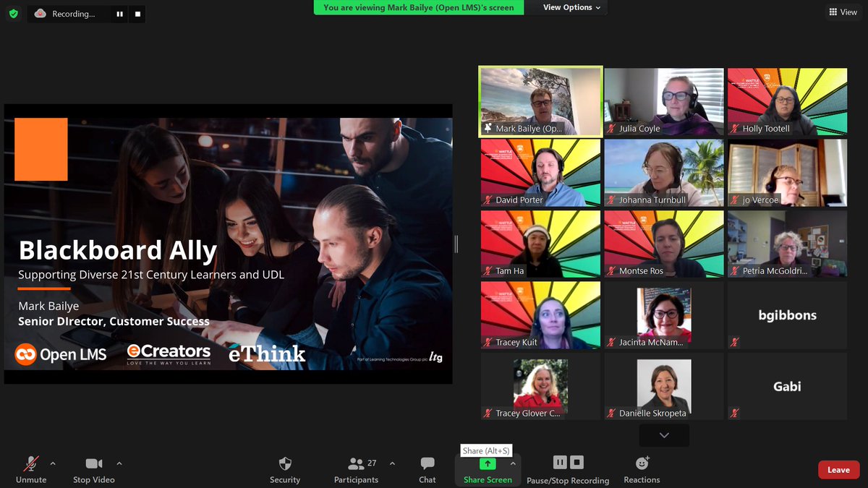
Task: Unmute the microphone
Action: pos(31,469)
